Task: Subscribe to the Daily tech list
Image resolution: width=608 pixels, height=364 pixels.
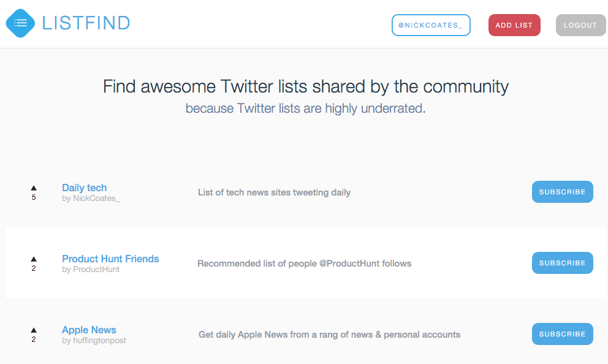Action: click(x=562, y=192)
